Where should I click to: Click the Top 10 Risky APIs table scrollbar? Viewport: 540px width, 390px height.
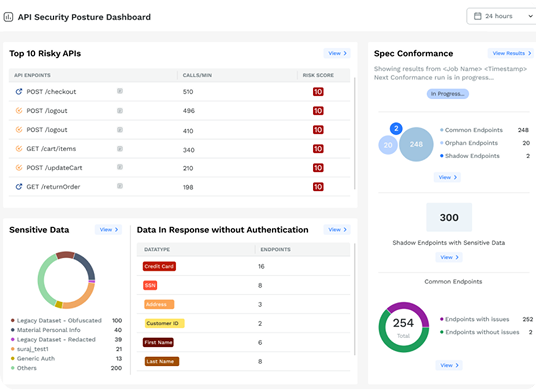(x=354, y=133)
